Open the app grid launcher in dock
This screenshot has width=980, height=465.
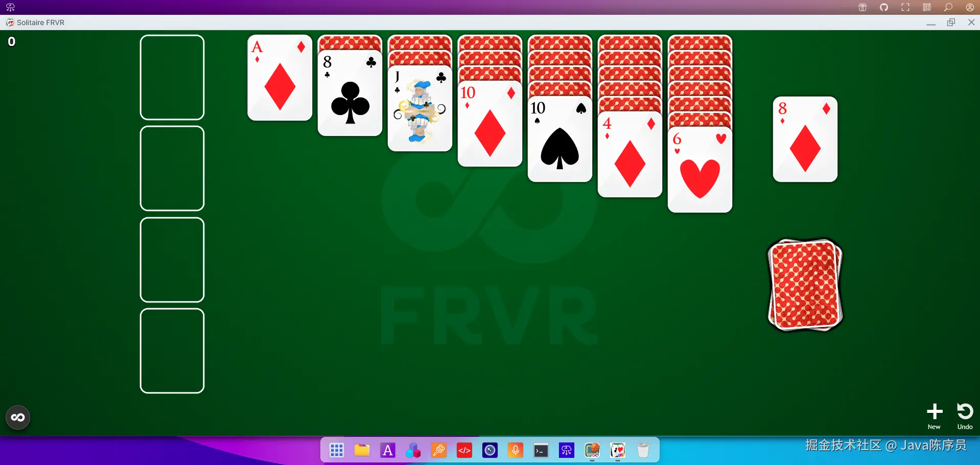pyautogui.click(x=337, y=450)
